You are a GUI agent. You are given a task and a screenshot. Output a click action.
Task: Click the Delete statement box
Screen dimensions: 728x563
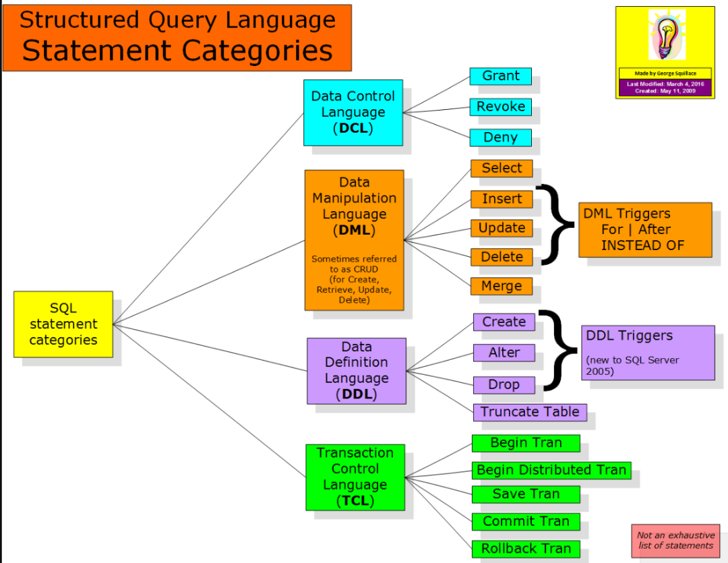click(x=502, y=257)
